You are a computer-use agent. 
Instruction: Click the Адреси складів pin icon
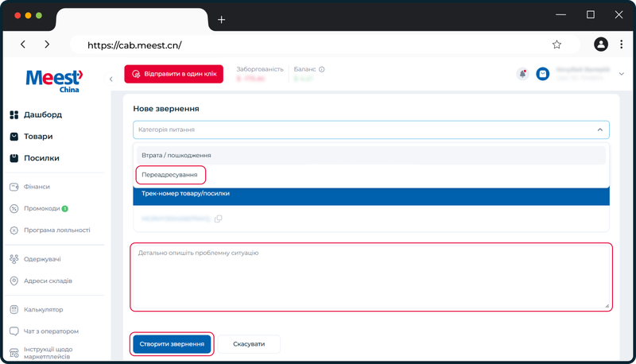pyautogui.click(x=14, y=281)
